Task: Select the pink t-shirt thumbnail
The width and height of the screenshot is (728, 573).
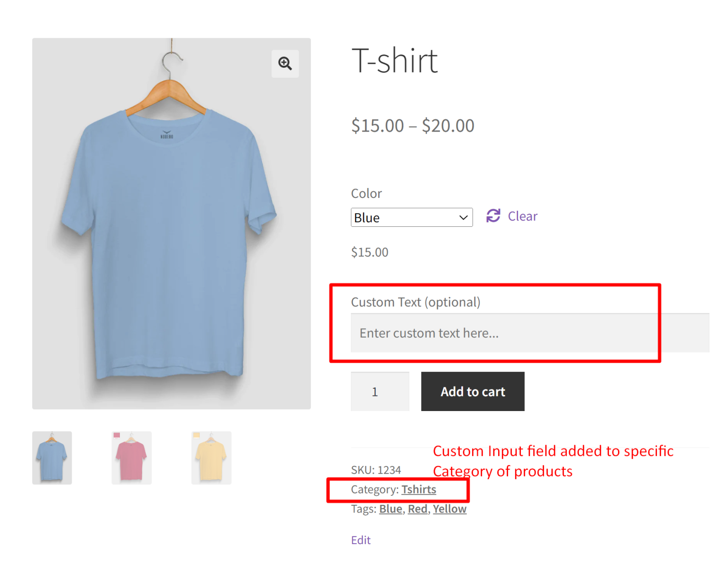Action: pyautogui.click(x=131, y=457)
